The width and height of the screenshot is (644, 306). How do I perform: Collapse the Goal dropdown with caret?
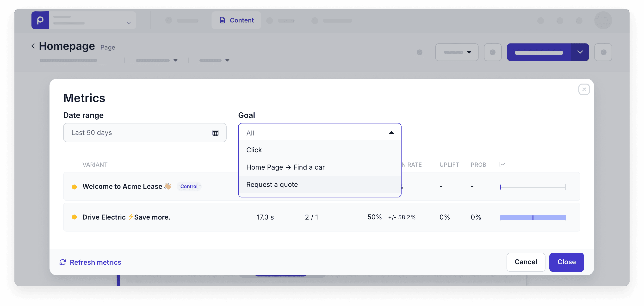(x=391, y=133)
